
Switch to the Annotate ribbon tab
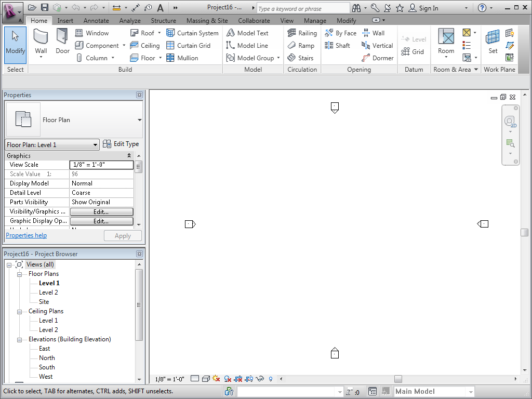[96, 21]
